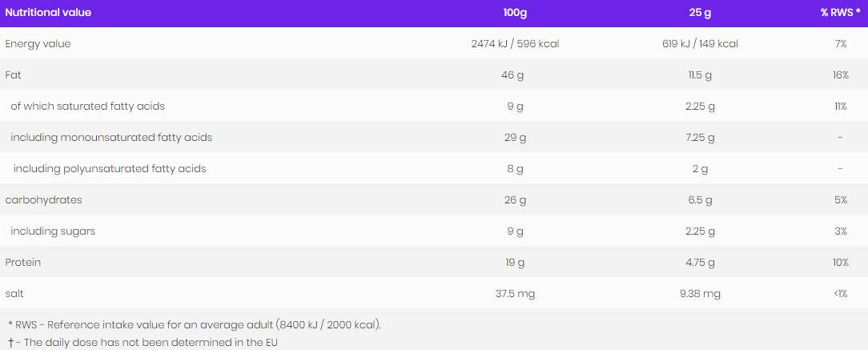Select "including monounsaturated fatty acids" row label

[x=111, y=138]
